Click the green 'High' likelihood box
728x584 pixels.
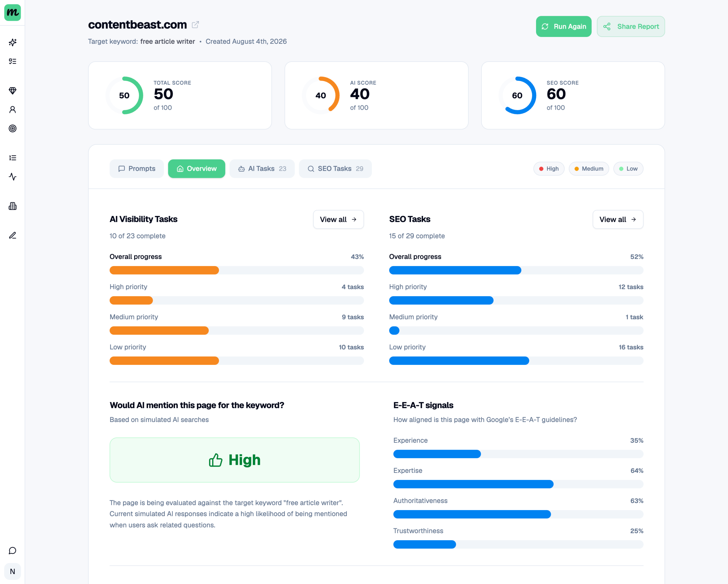[x=235, y=460]
